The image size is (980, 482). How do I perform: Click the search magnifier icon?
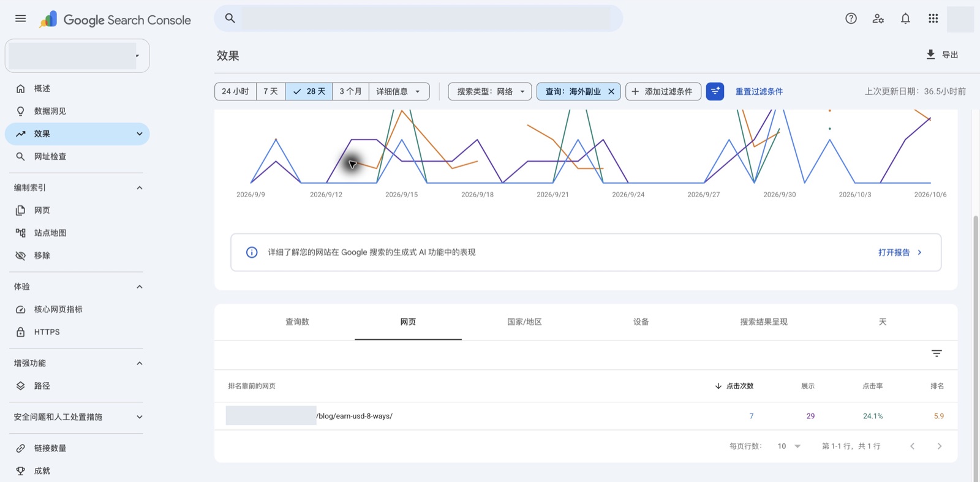coord(230,18)
